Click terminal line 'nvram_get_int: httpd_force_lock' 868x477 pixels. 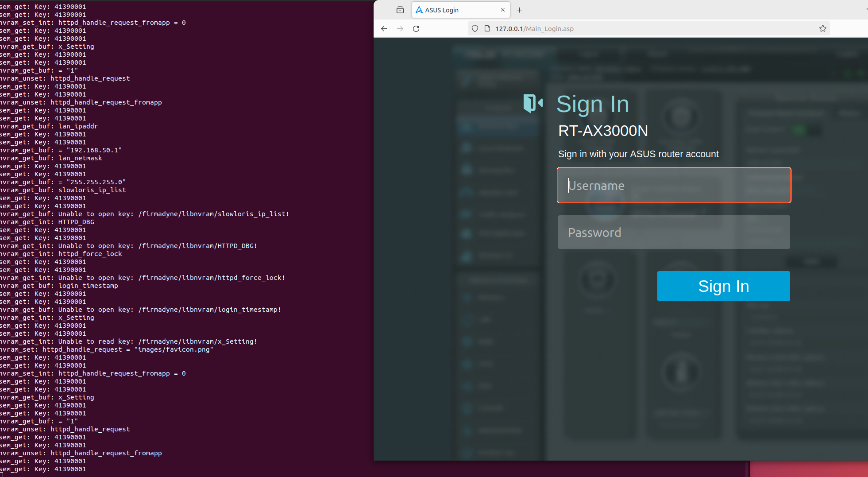[x=61, y=254]
